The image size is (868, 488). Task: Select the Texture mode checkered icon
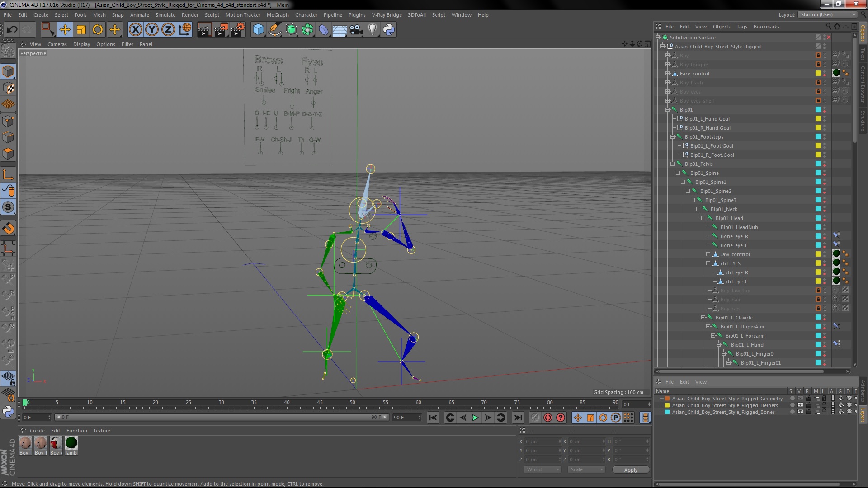coord(8,88)
